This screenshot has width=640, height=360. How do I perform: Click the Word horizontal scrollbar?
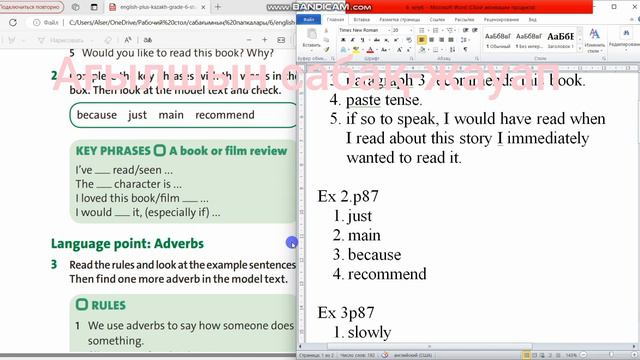pos(467,346)
